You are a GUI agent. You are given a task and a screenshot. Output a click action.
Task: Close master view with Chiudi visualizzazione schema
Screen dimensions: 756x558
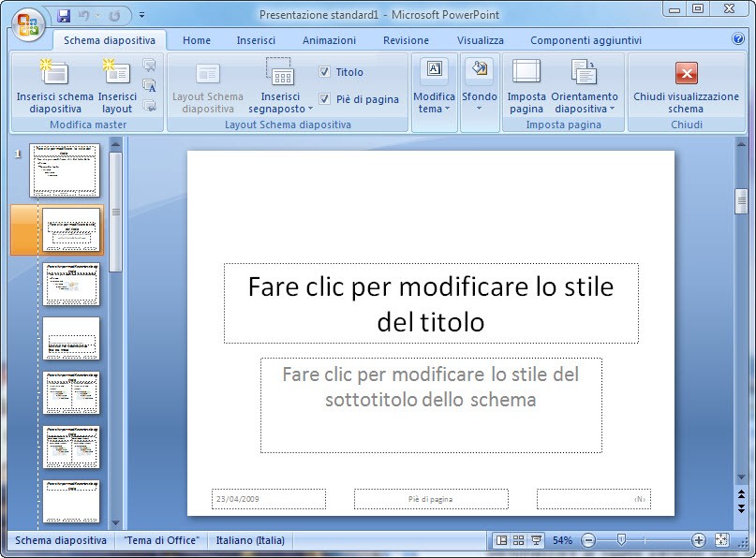point(686,85)
